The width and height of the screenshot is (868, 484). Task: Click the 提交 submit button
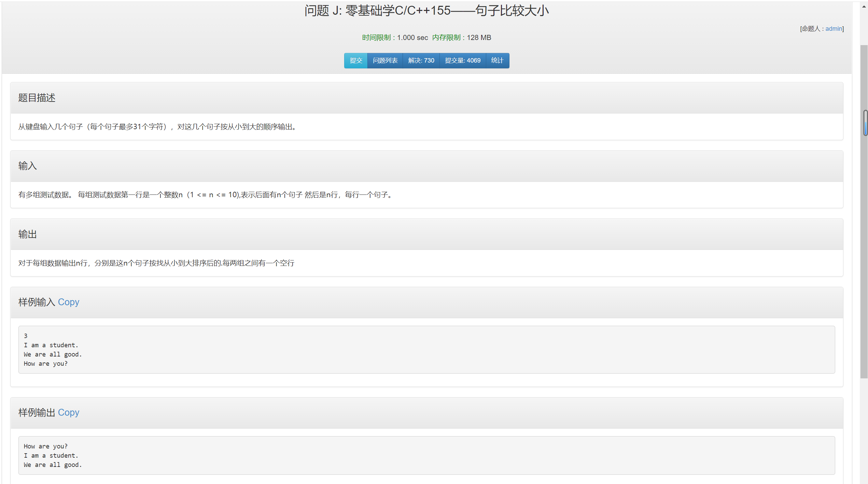click(x=355, y=60)
